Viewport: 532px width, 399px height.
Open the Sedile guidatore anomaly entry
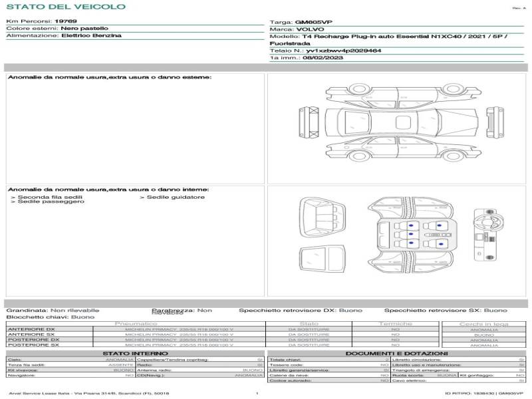[172, 197]
